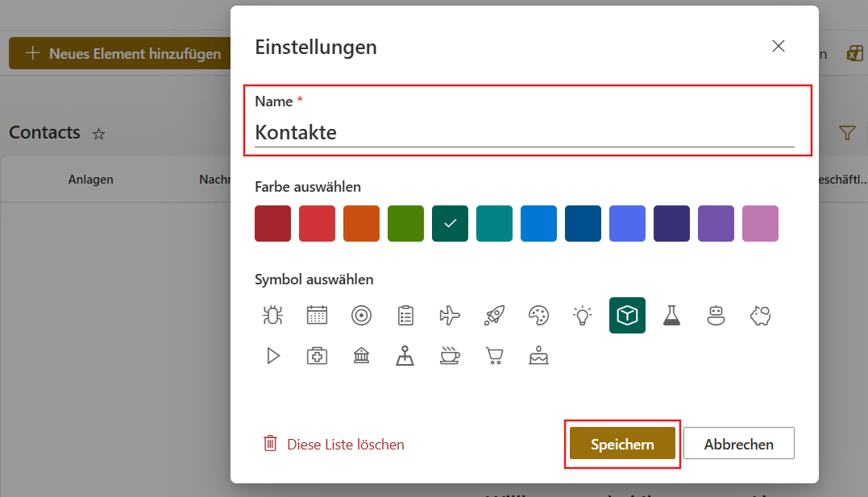868x497 pixels.
Task: Choose the rocket symbol
Action: tap(494, 316)
